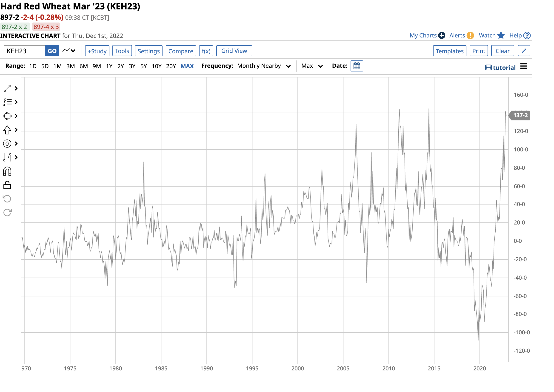Click the +Study button
Viewport: 554px width, 392px height.
click(97, 51)
